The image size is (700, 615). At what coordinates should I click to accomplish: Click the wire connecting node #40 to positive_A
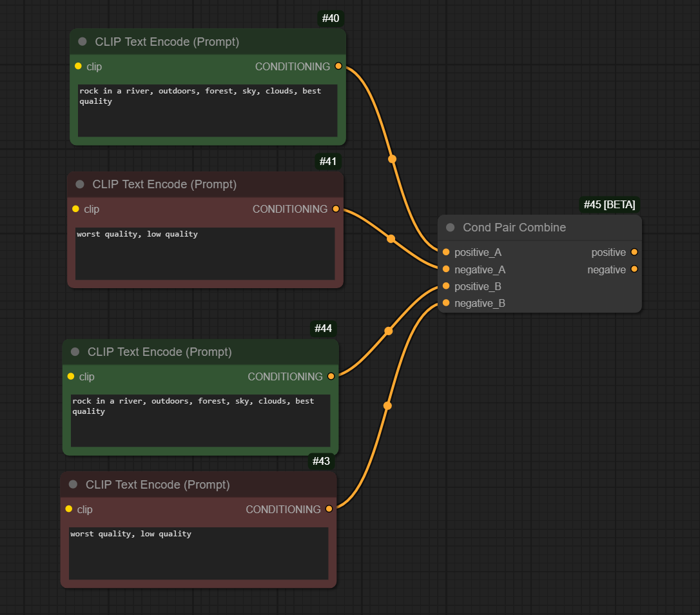coord(391,158)
